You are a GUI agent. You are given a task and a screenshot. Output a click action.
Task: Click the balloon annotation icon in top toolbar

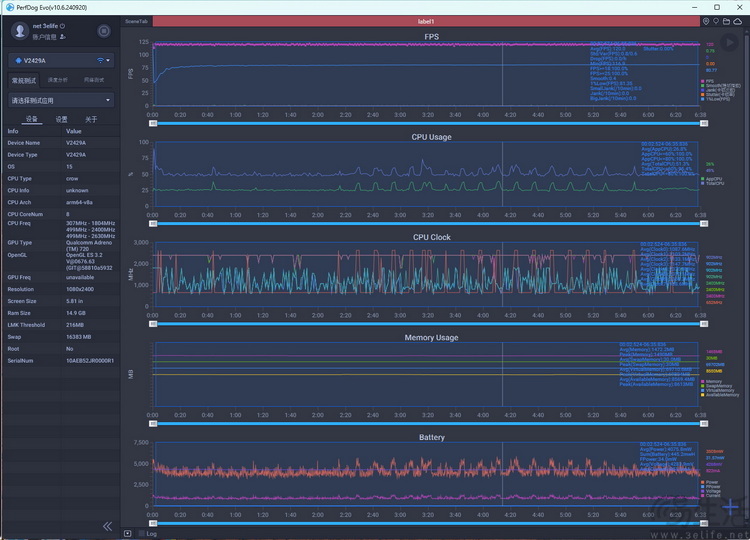716,22
